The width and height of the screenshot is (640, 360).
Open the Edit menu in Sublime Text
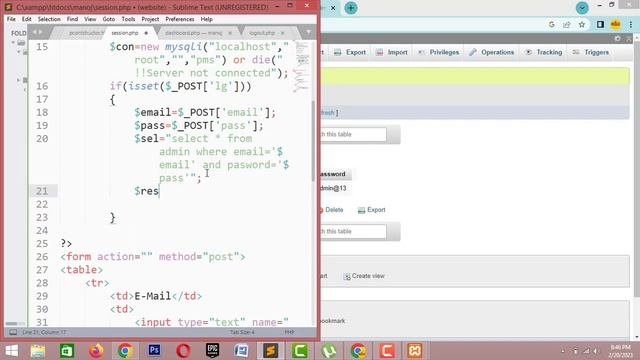pyautogui.click(x=27, y=19)
